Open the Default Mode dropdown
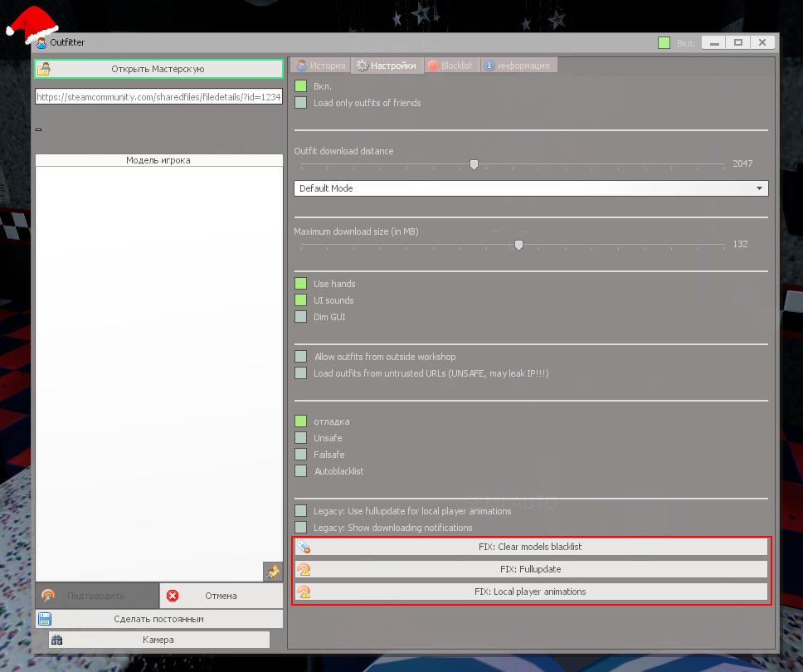 (x=531, y=188)
